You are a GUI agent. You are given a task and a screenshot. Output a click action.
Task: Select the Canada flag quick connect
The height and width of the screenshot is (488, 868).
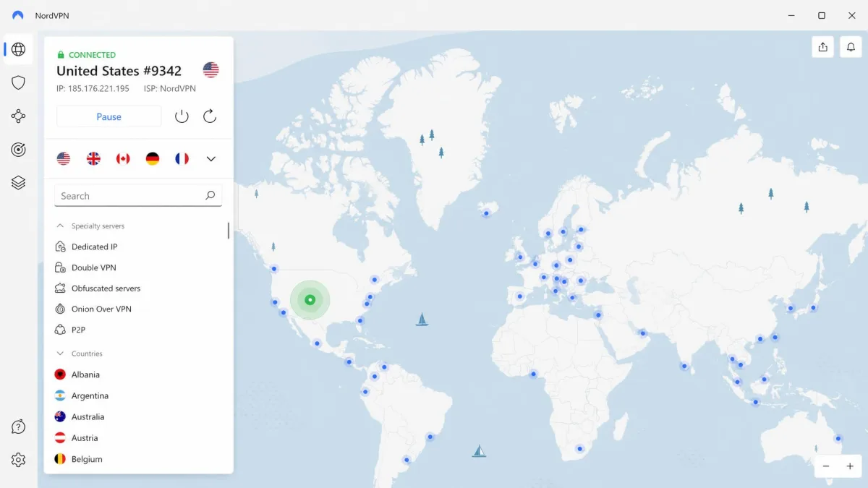pyautogui.click(x=123, y=158)
